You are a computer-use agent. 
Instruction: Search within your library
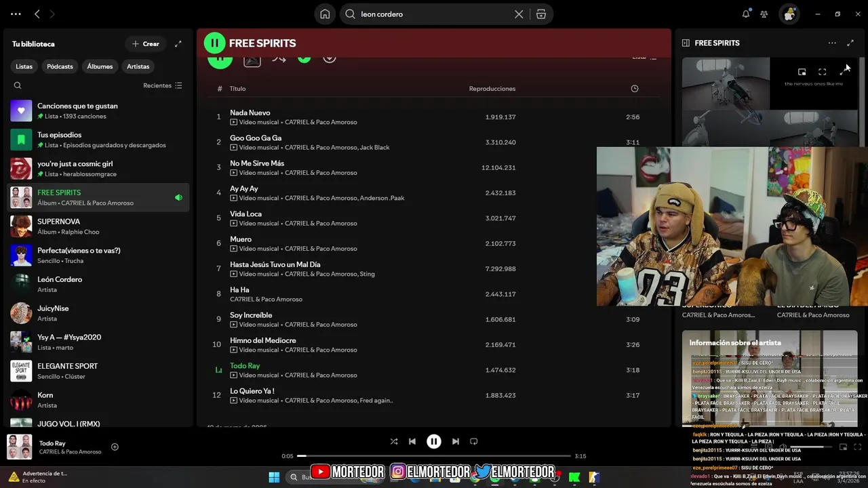tap(18, 85)
